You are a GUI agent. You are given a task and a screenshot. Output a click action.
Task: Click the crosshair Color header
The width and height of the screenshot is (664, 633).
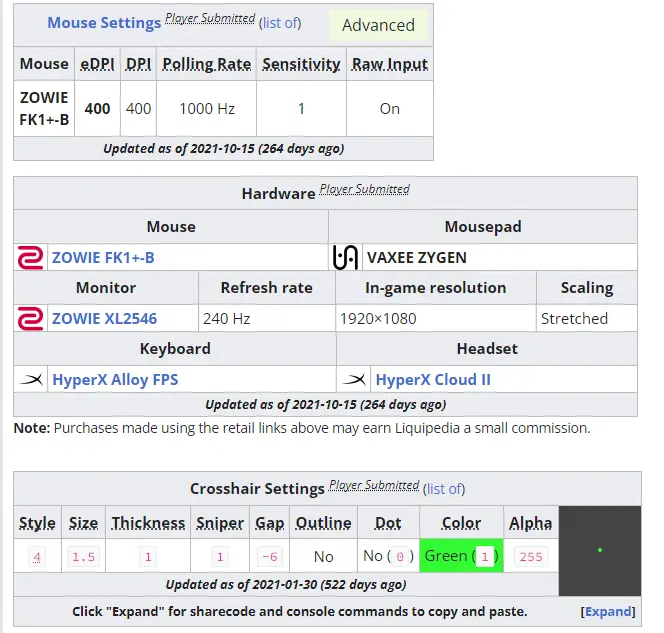[x=461, y=523]
